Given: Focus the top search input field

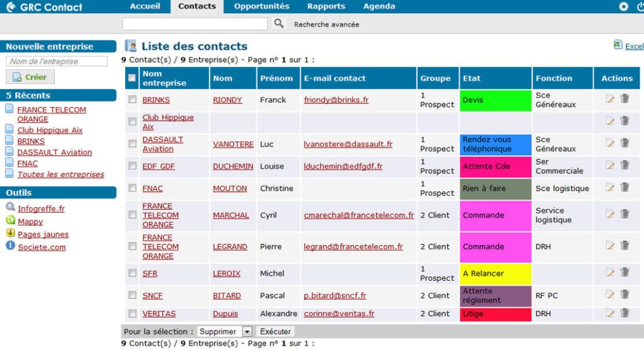Looking at the screenshot, I should pos(195,24).
